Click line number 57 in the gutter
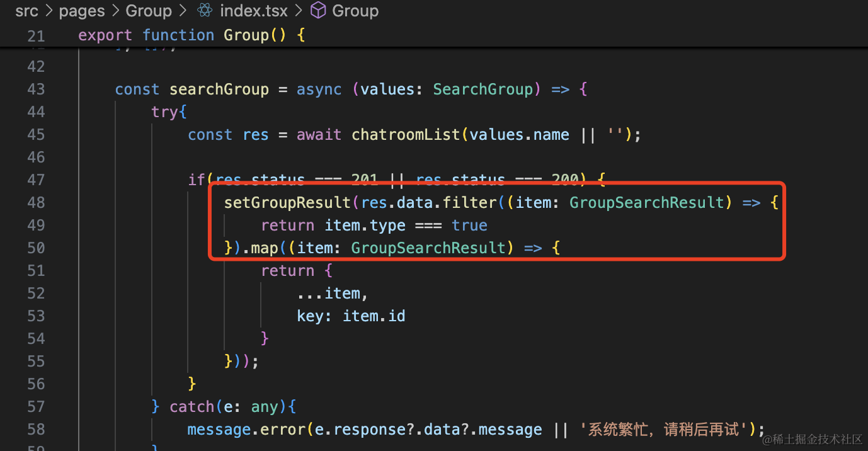The width and height of the screenshot is (868, 451). [x=37, y=407]
